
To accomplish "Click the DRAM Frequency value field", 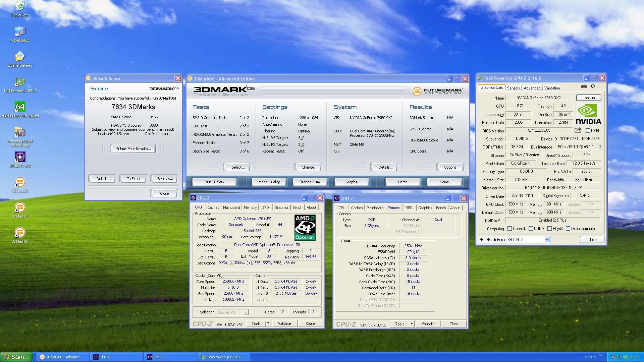I will pos(413,246).
